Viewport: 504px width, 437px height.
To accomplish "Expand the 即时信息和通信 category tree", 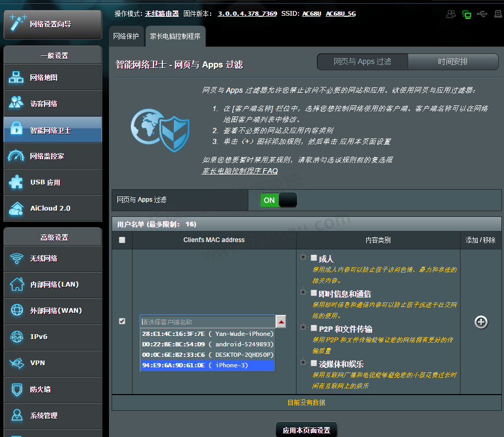I will click(x=303, y=292).
